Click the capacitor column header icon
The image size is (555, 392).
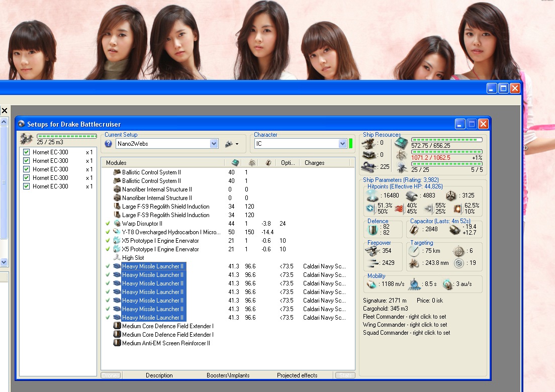[x=268, y=163]
